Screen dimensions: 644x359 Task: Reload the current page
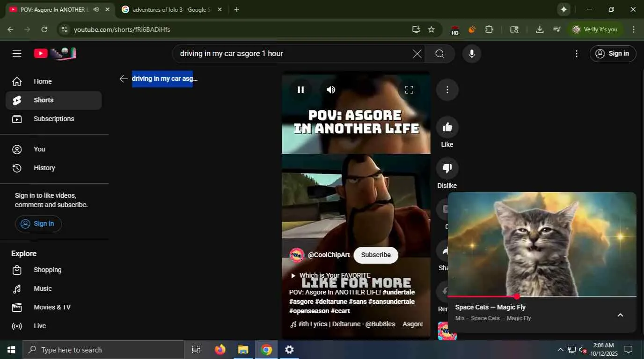[x=44, y=29]
